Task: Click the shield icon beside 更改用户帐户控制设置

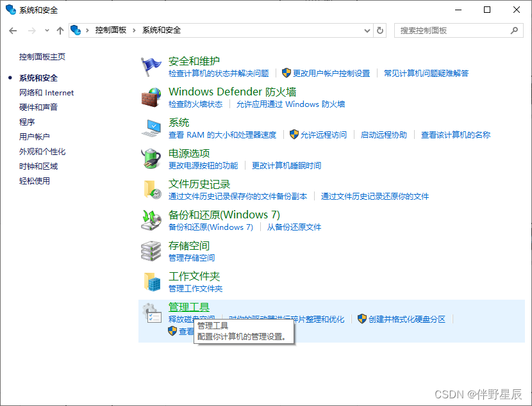Action: [x=287, y=73]
